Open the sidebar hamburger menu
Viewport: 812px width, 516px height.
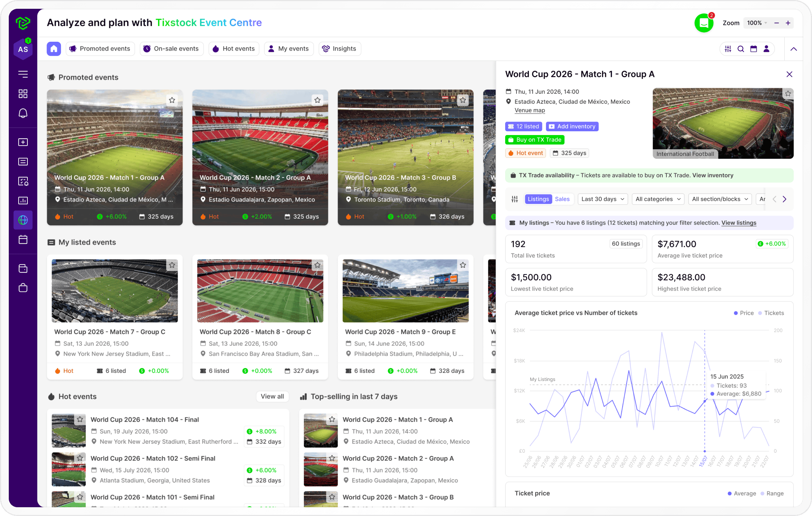pyautogui.click(x=23, y=74)
